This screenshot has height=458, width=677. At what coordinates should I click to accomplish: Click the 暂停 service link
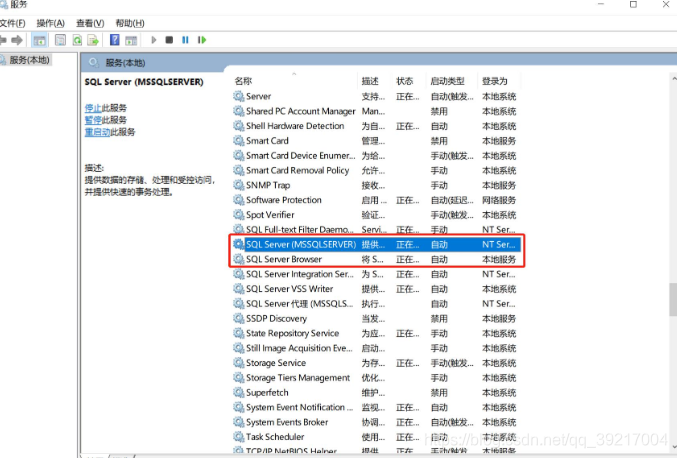93,120
